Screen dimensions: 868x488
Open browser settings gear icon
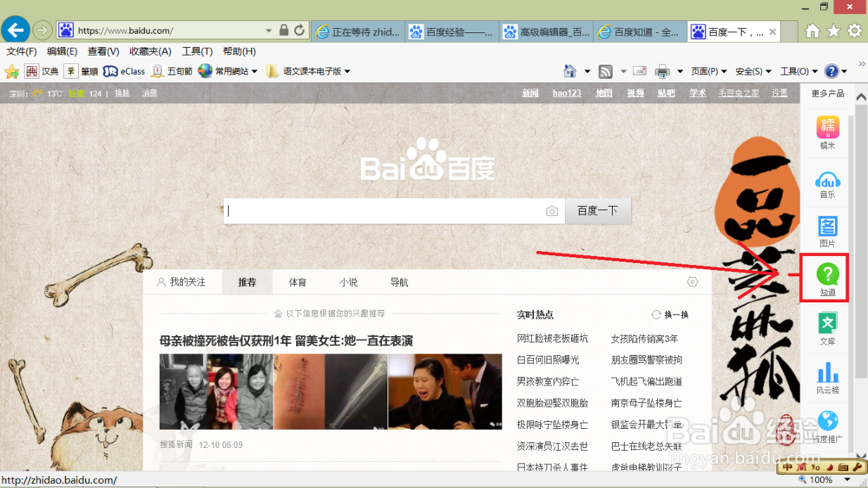[x=855, y=30]
